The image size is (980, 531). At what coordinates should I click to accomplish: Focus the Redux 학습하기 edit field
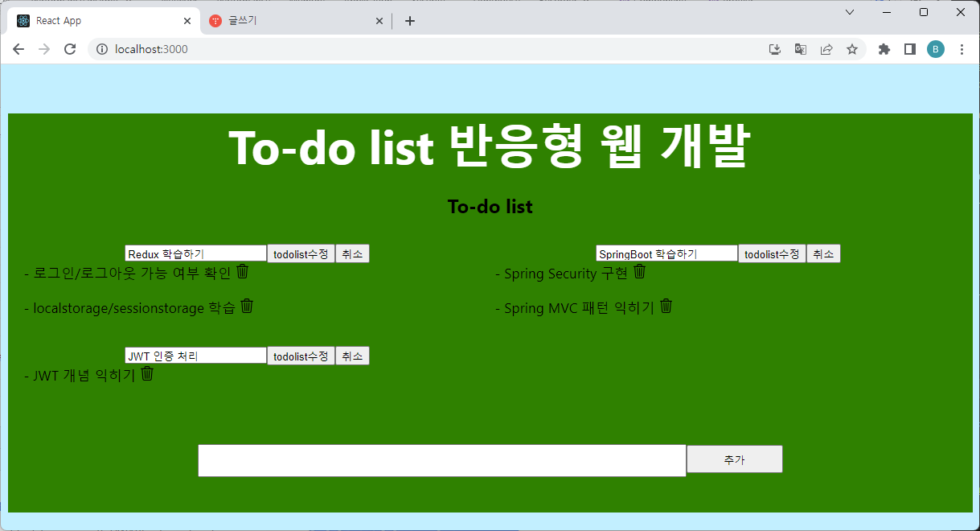[195, 253]
